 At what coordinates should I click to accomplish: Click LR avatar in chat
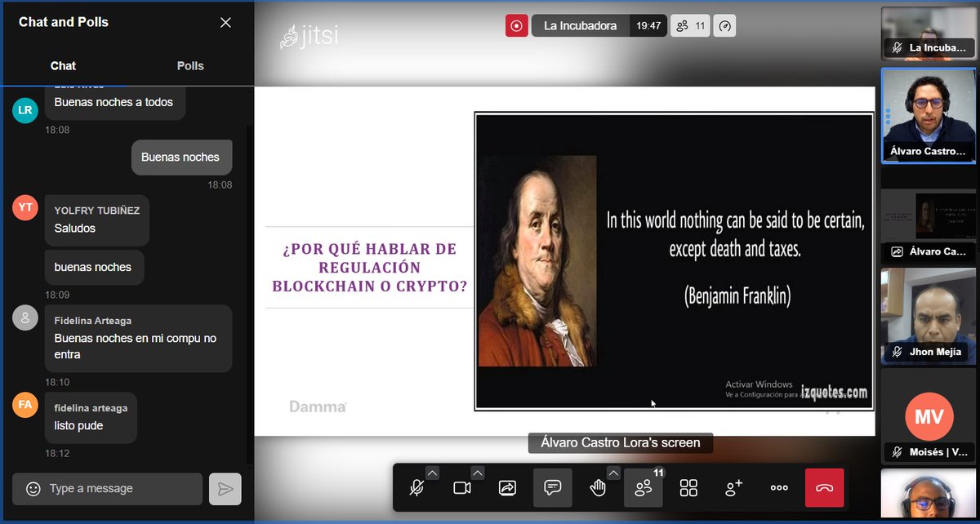[x=25, y=110]
